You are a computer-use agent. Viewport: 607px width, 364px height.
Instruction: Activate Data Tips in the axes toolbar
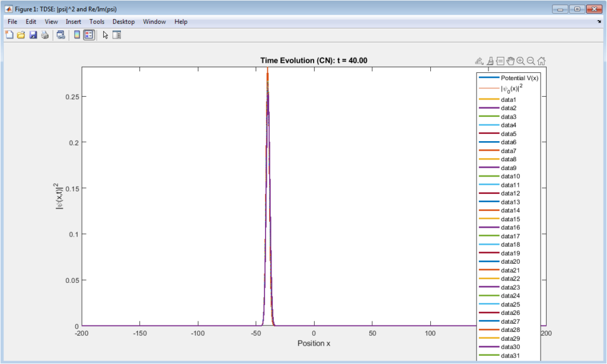[x=500, y=60]
